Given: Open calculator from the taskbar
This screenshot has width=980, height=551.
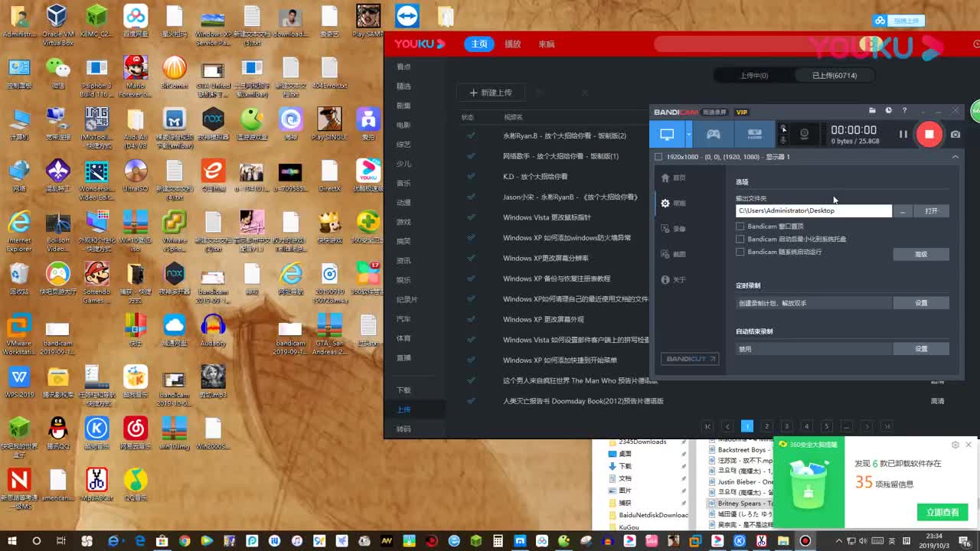Looking at the screenshot, I should (x=498, y=541).
